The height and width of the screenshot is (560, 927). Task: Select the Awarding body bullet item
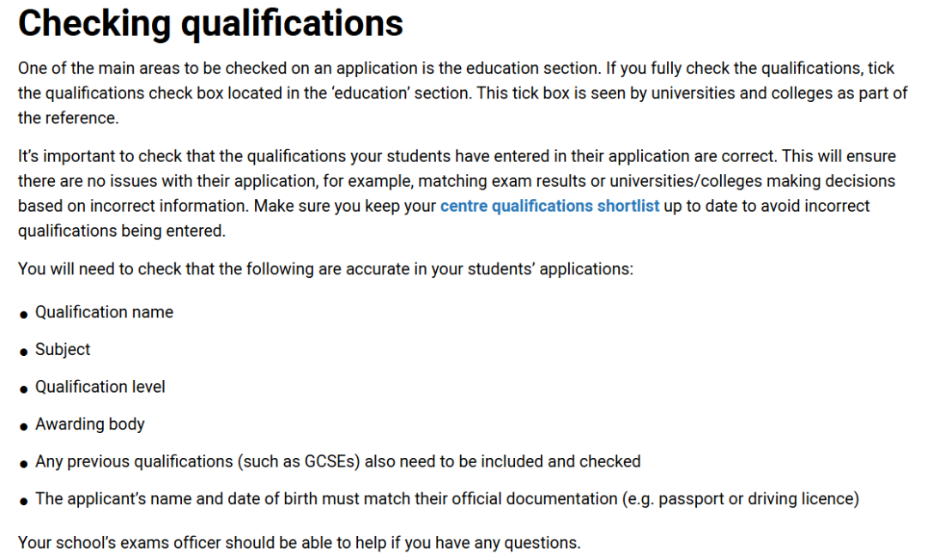pos(90,425)
